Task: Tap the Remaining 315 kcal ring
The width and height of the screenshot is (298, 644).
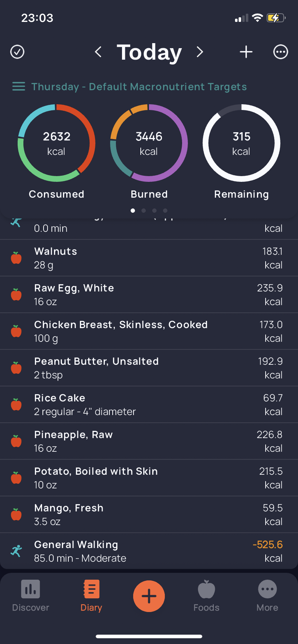Action: click(x=241, y=143)
